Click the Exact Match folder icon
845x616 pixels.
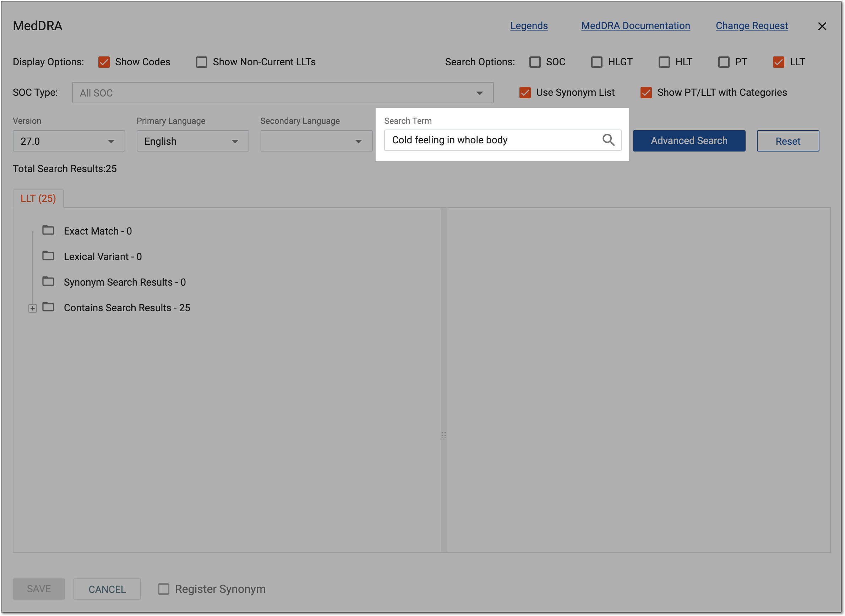(x=48, y=230)
